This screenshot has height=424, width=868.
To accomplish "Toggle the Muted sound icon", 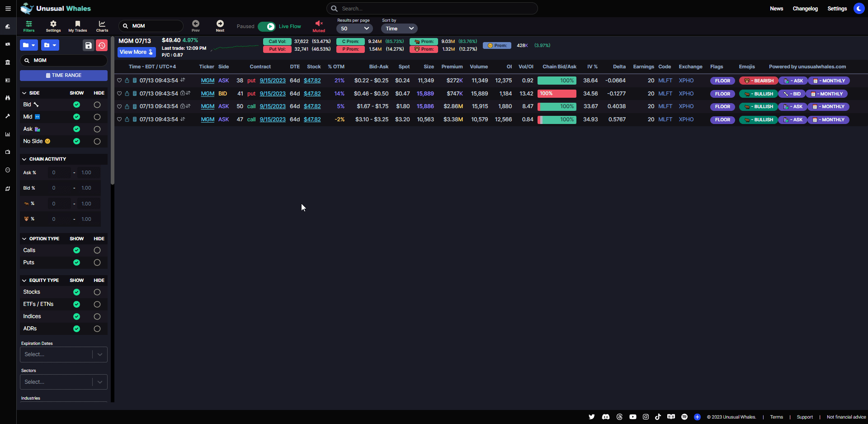I will pyautogui.click(x=319, y=26).
